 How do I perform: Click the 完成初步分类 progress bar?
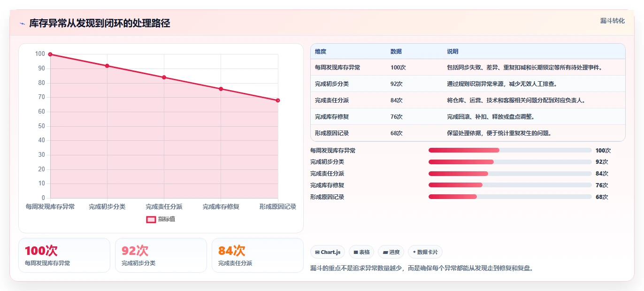click(x=510, y=162)
